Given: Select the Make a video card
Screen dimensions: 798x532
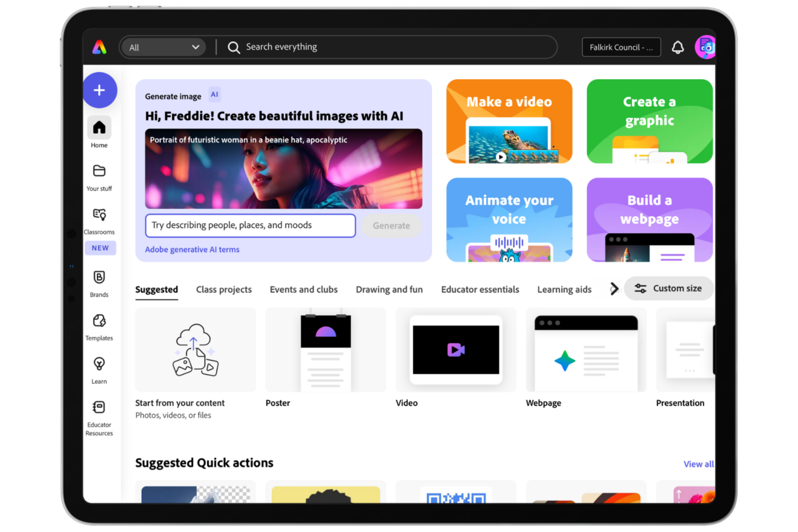Looking at the screenshot, I should pyautogui.click(x=509, y=122).
